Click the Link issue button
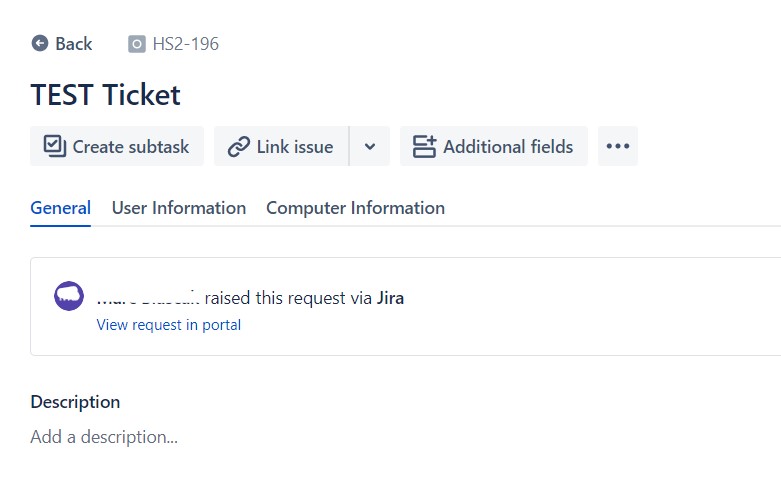Screen dimensions: 781x486 (281, 146)
